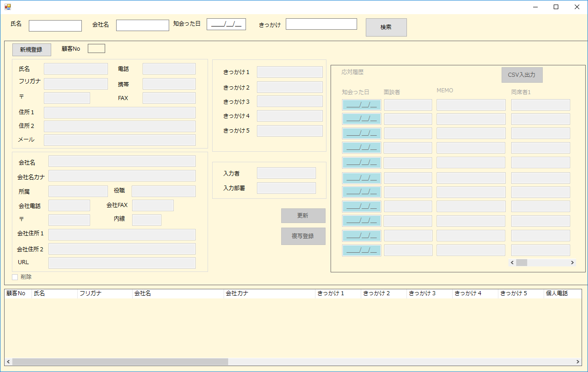This screenshot has width=588, height=372.
Task: Click the 検索 search button
Action: tap(386, 27)
